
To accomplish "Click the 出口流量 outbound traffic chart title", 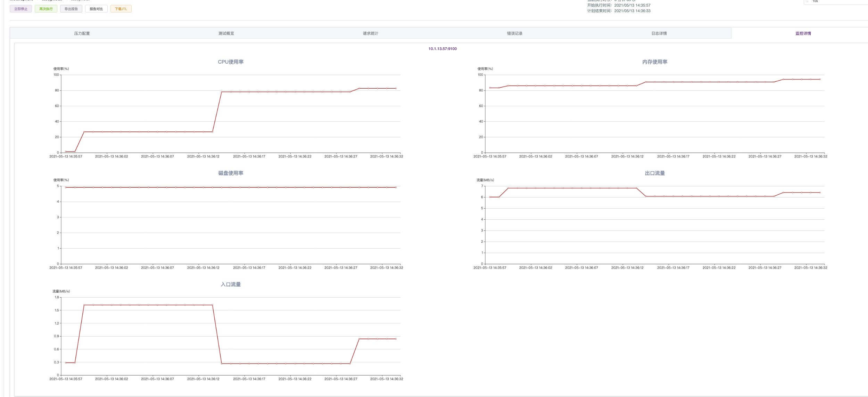I will click(x=655, y=173).
